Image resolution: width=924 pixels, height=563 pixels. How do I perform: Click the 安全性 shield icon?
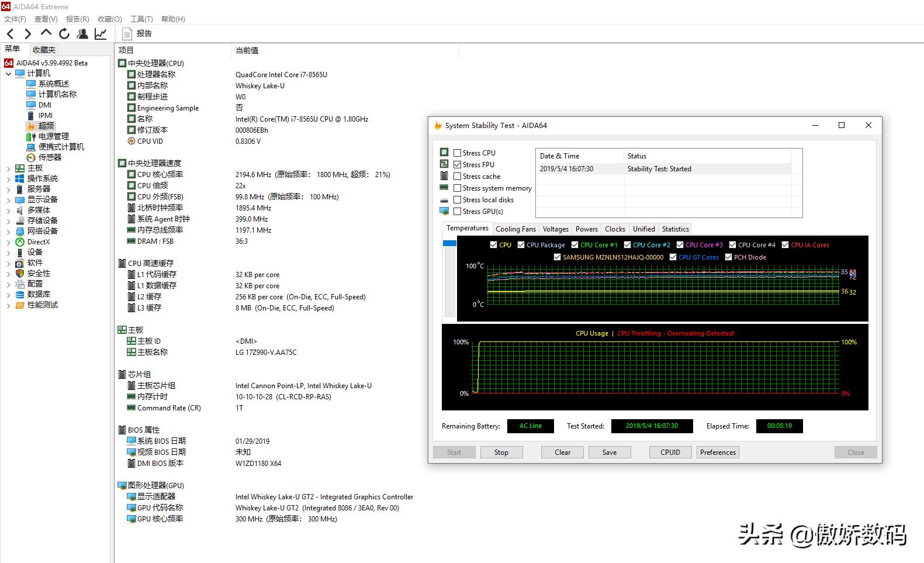[x=20, y=273]
